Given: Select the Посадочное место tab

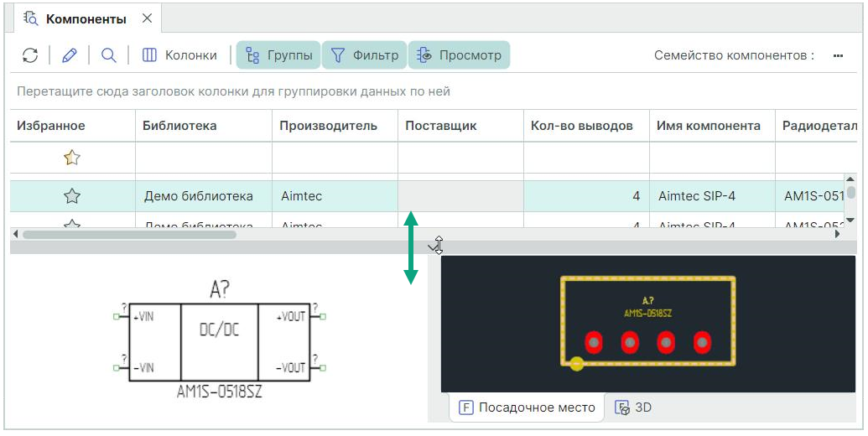Looking at the screenshot, I should click(528, 407).
